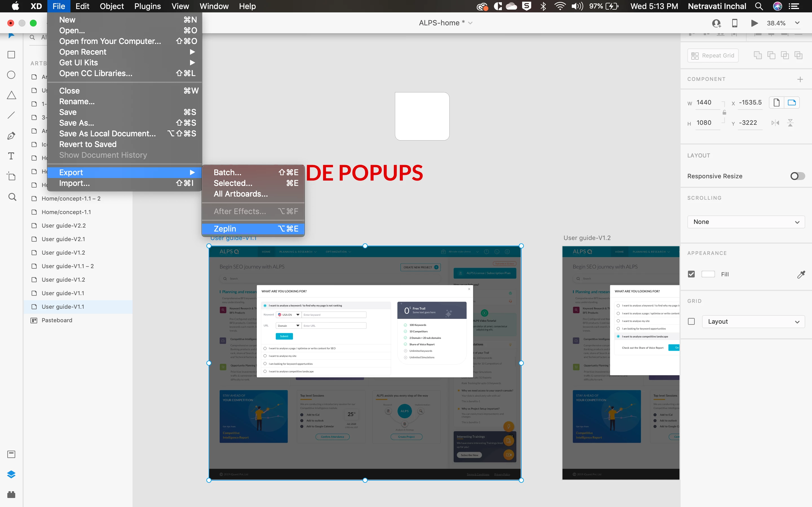The width and height of the screenshot is (812, 507).
Task: Click the Desktop Preview play button
Action: pos(754,23)
